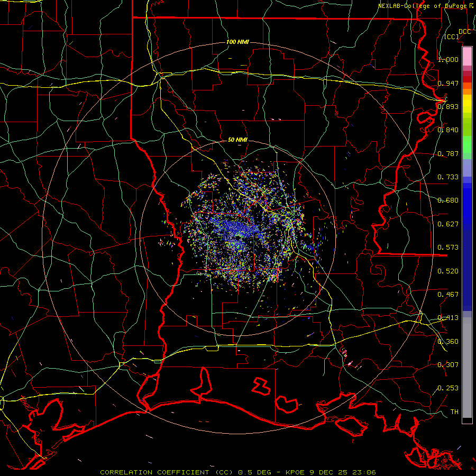Click the 1.000 value on the legend
The width and height of the screenshot is (476, 476).
coord(448,59)
